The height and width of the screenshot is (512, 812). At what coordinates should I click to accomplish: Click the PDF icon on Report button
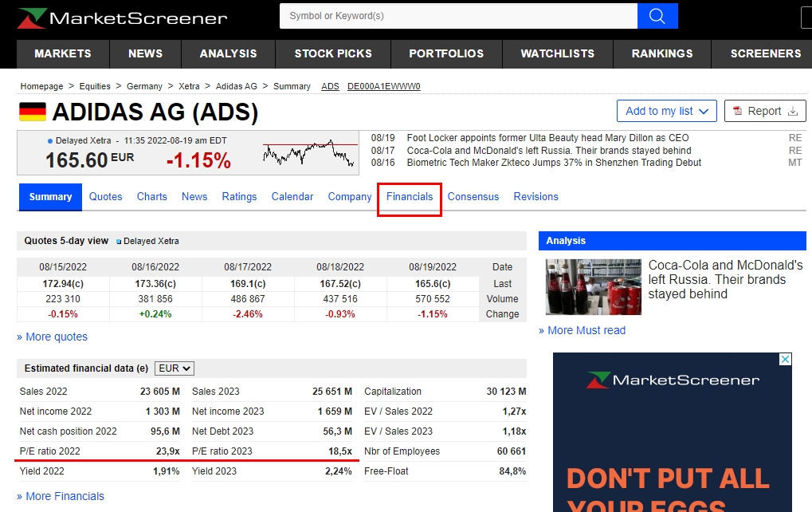(x=737, y=111)
